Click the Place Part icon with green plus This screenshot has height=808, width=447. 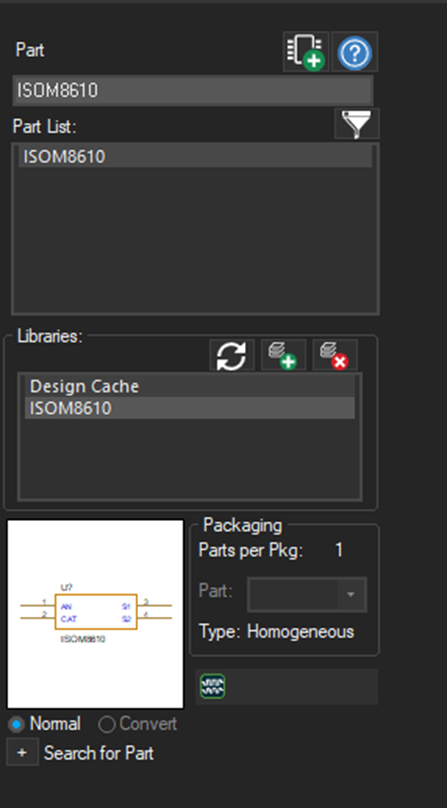pos(306,52)
